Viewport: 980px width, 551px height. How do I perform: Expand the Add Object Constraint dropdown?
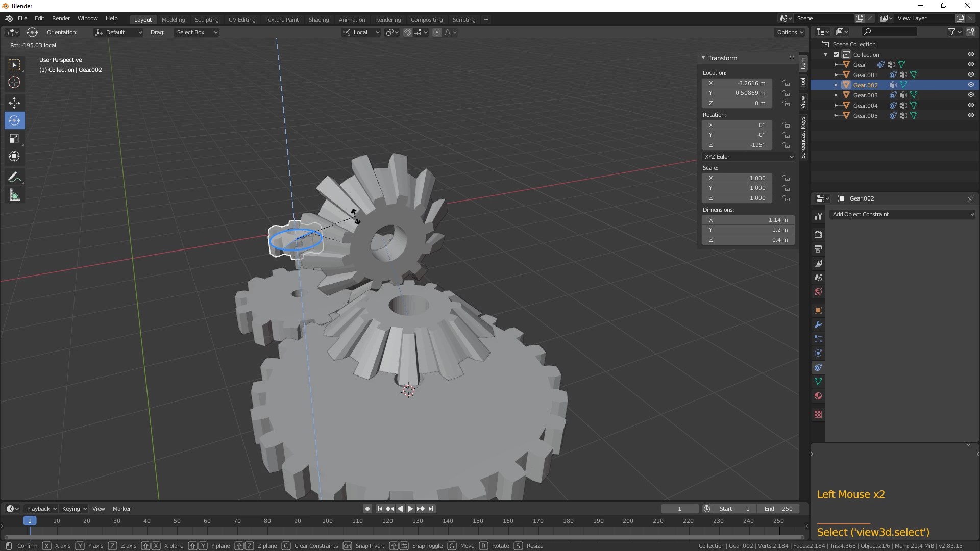click(x=902, y=214)
